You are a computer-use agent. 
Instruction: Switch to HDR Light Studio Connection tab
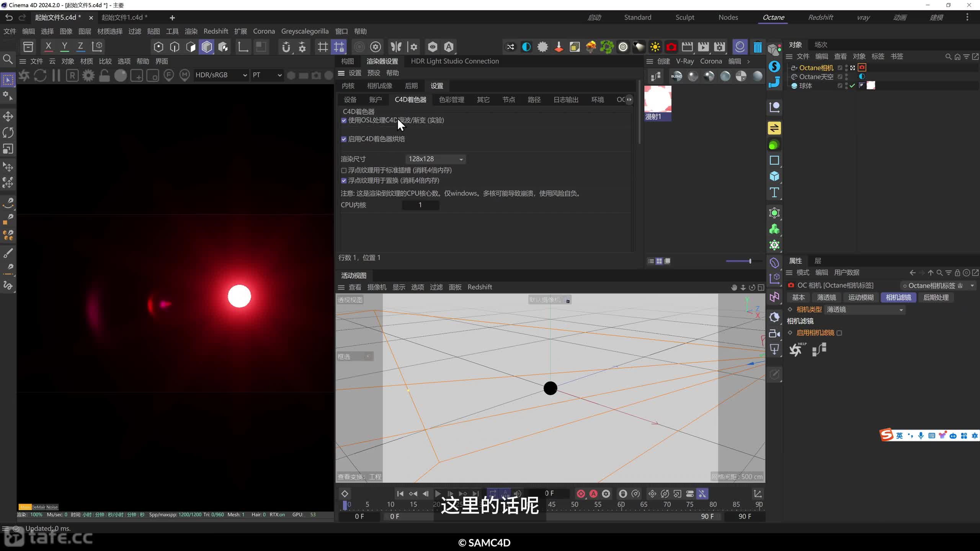[455, 61]
